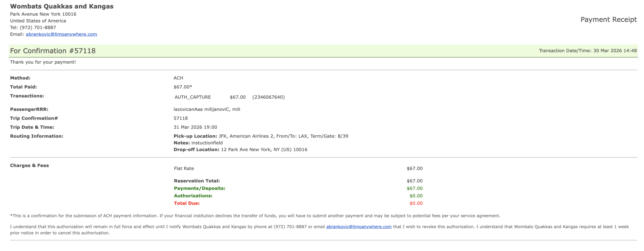
Task: Click the company telephone number in the header
Action: click(x=38, y=27)
